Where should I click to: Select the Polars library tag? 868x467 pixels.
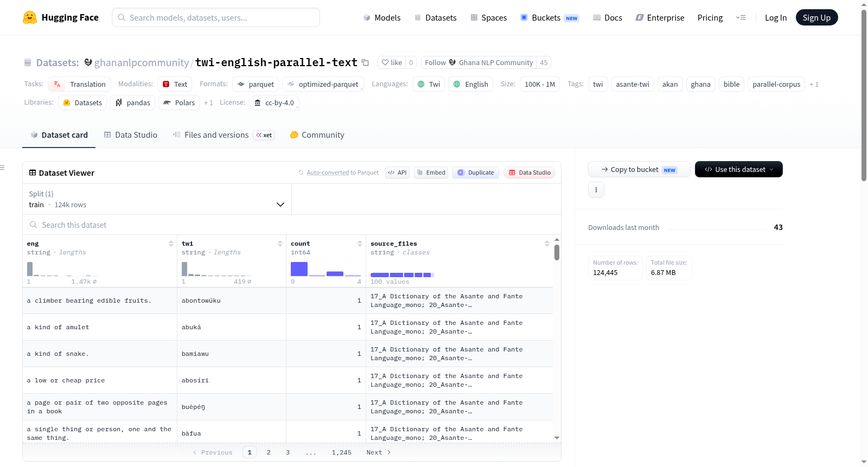179,103
